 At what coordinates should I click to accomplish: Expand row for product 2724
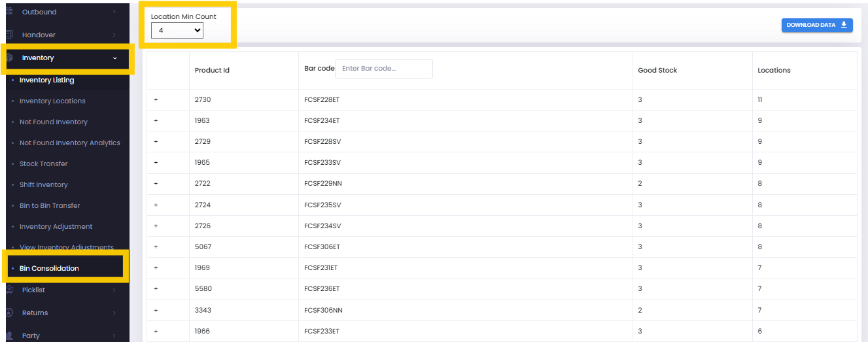156,205
